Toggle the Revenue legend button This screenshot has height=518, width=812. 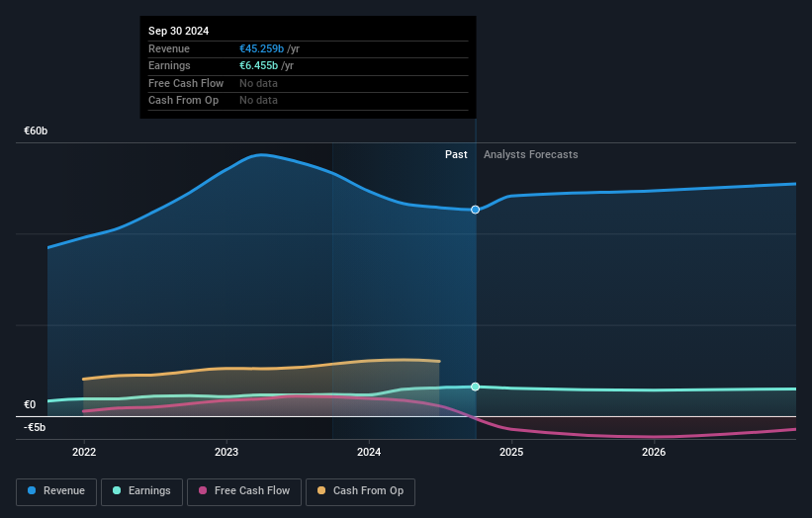pos(56,491)
